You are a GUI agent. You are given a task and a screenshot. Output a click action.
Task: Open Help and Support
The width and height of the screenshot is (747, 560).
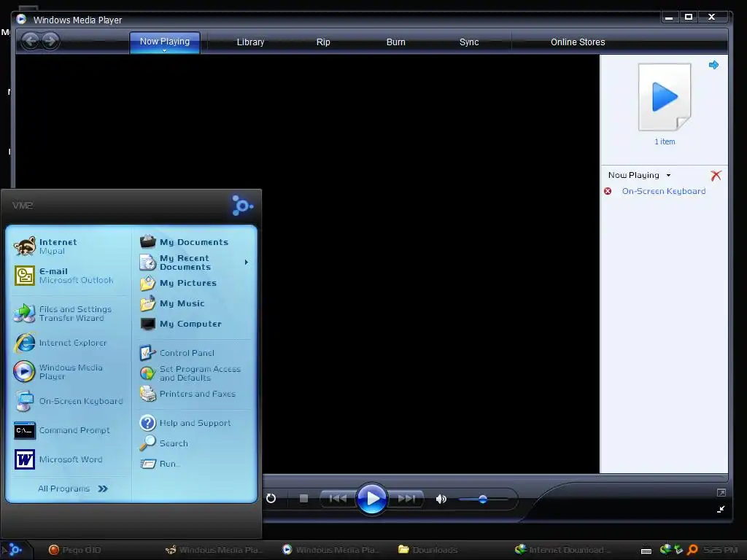click(194, 423)
